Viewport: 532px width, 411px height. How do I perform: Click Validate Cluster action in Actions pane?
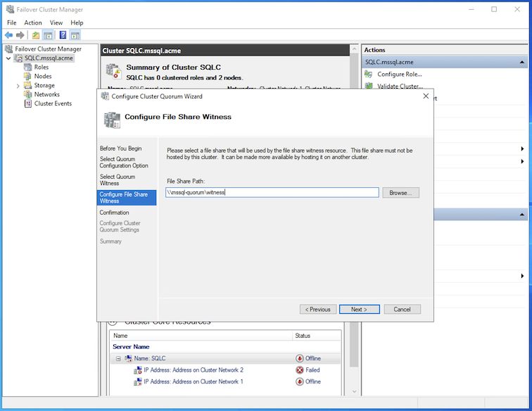(400, 86)
